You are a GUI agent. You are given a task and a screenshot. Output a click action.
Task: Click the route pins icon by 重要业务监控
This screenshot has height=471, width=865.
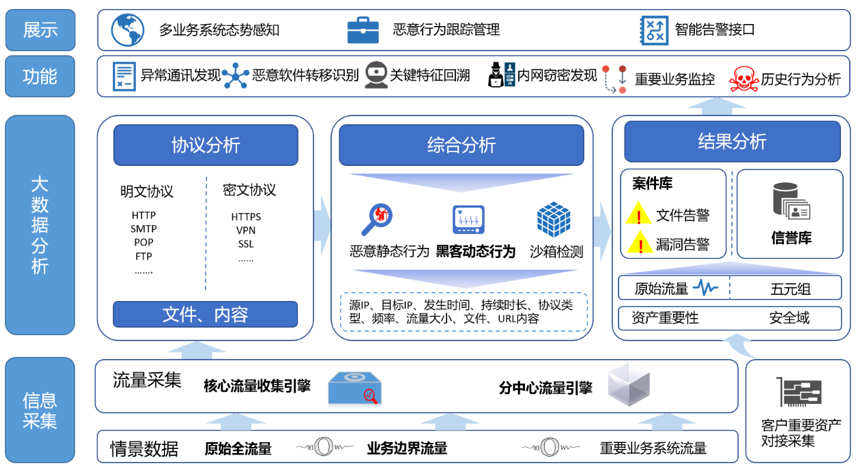coord(615,79)
